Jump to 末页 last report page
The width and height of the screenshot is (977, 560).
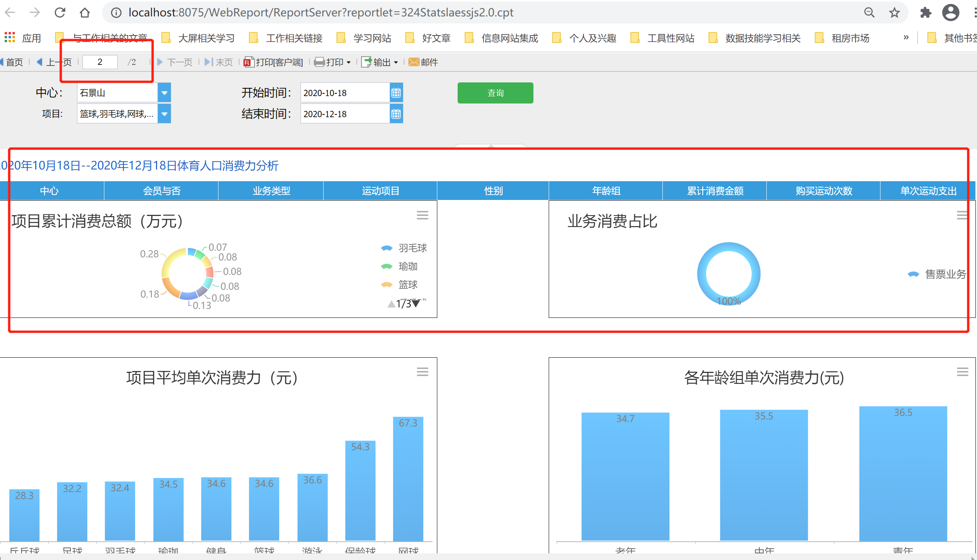(218, 62)
